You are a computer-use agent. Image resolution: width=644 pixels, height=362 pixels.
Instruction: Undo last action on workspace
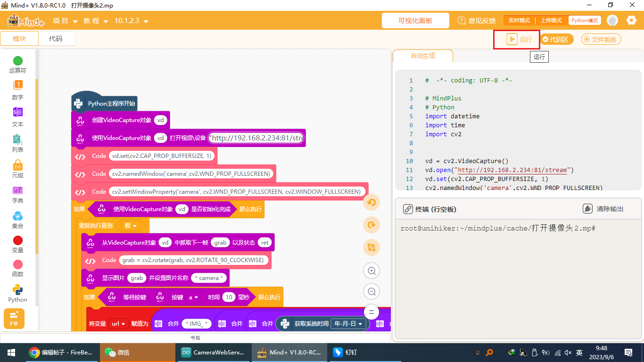tap(372, 203)
